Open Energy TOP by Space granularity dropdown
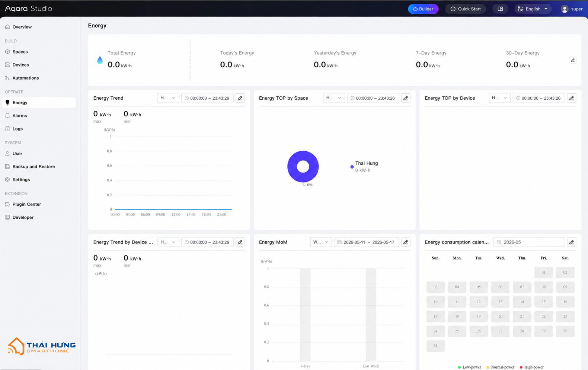Viewport: 588px width, 370px height. tap(334, 98)
